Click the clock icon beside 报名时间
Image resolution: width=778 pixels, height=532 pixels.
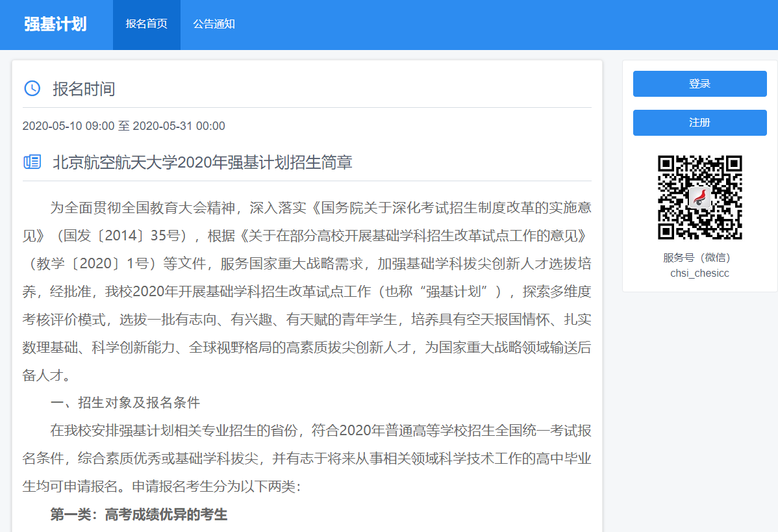32,88
